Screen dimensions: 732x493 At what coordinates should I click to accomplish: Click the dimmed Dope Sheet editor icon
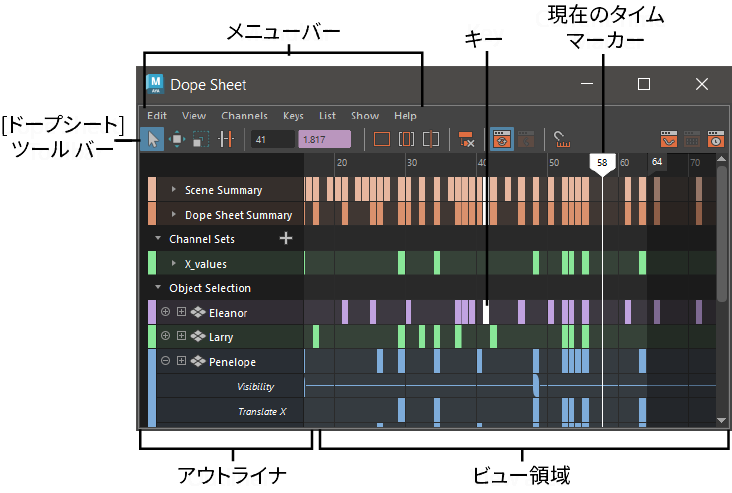point(692,139)
